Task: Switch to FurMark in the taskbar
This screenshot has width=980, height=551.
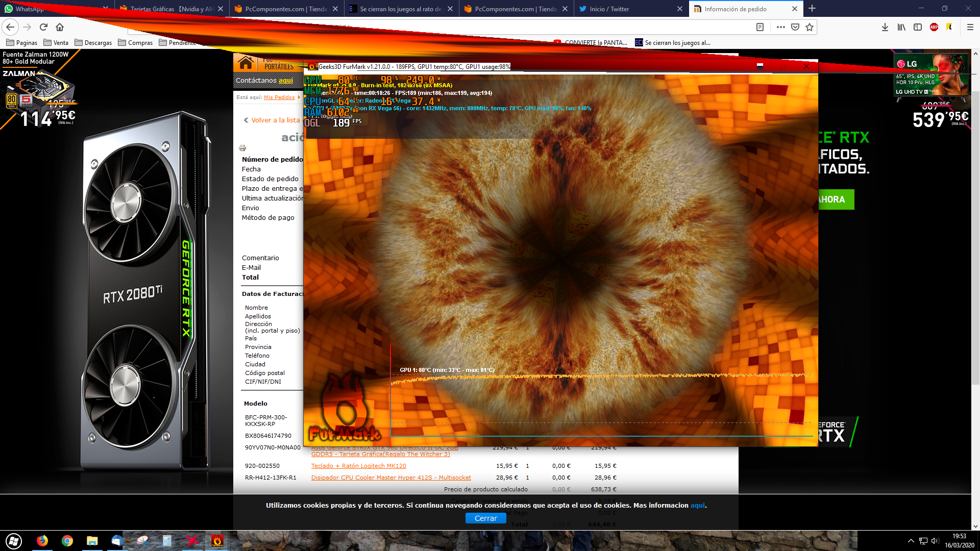Action: coord(217,541)
